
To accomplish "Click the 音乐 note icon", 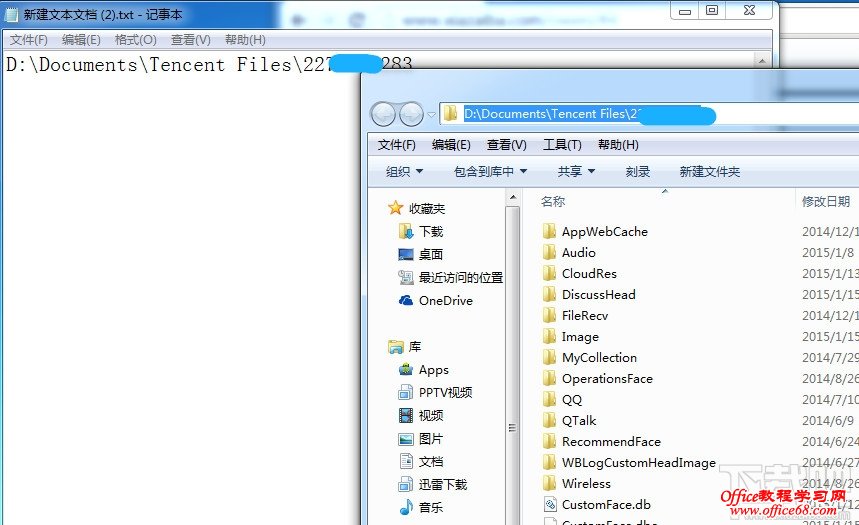I will pyautogui.click(x=406, y=507).
